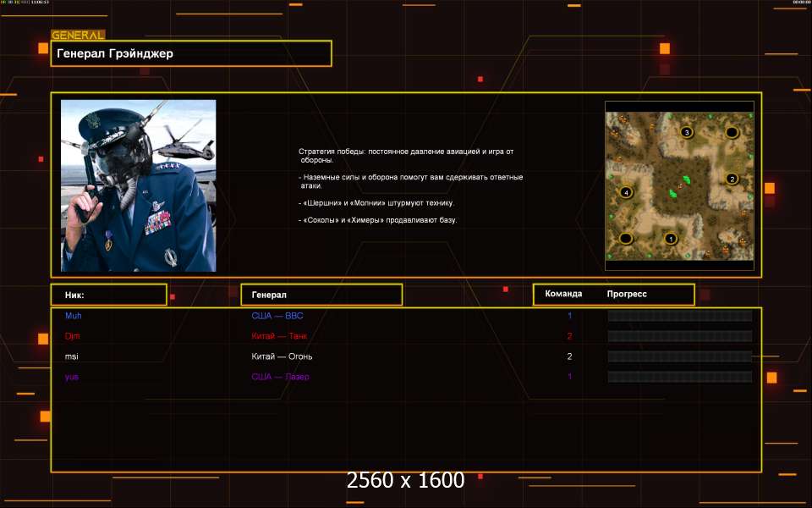This screenshot has width=812, height=508.
Task: Click the Ник: column header
Action: [108, 295]
